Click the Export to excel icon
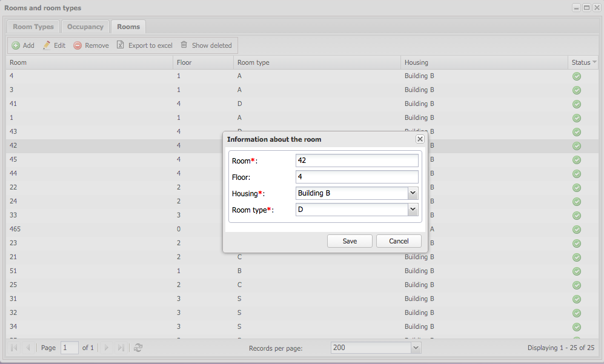Viewport: 604px width, 364px height. (x=120, y=45)
